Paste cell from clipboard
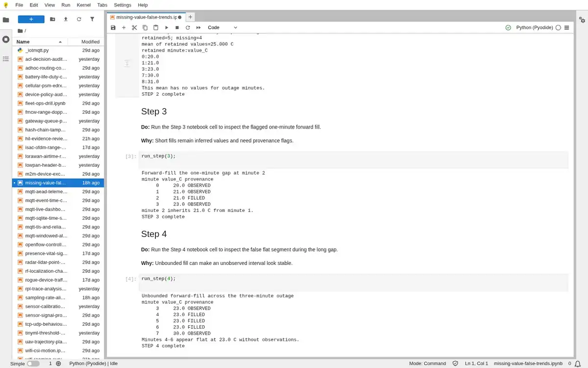The image size is (588, 368). 156,27
